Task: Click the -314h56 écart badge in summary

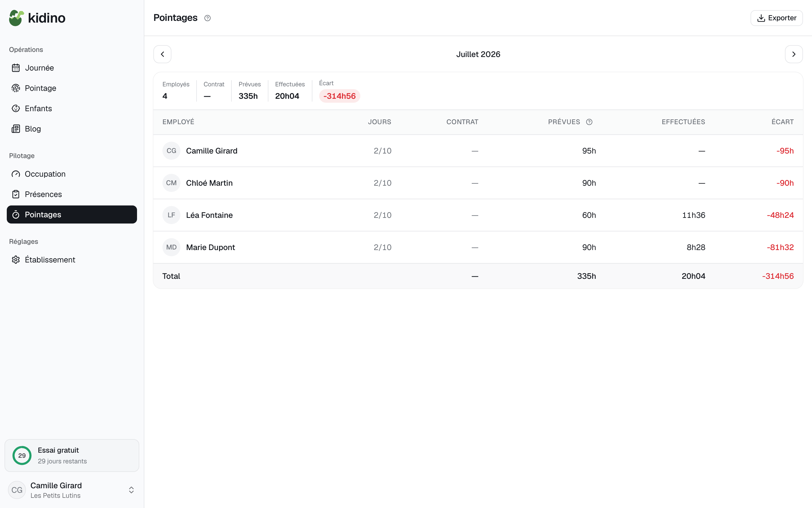Action: pyautogui.click(x=339, y=96)
